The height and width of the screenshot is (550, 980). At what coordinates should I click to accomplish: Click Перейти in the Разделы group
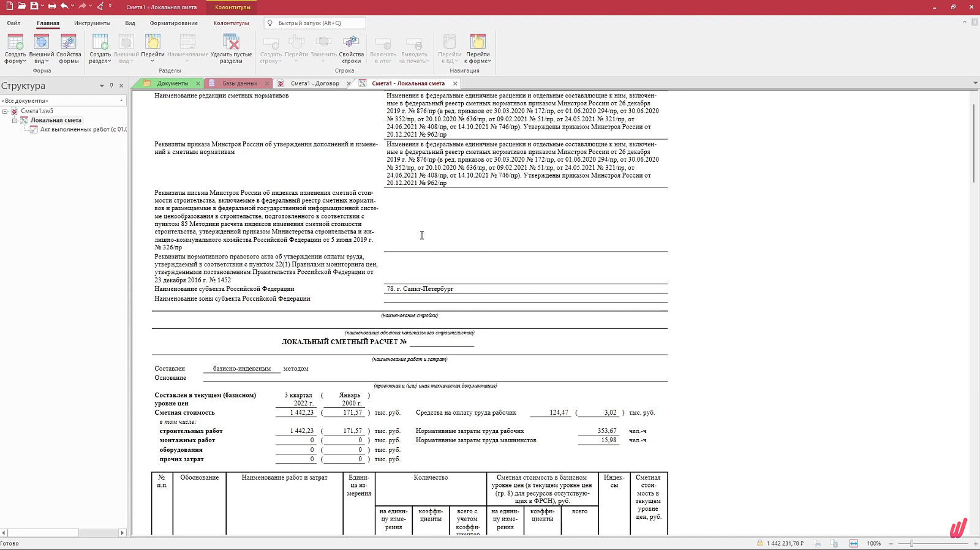[x=153, y=49]
